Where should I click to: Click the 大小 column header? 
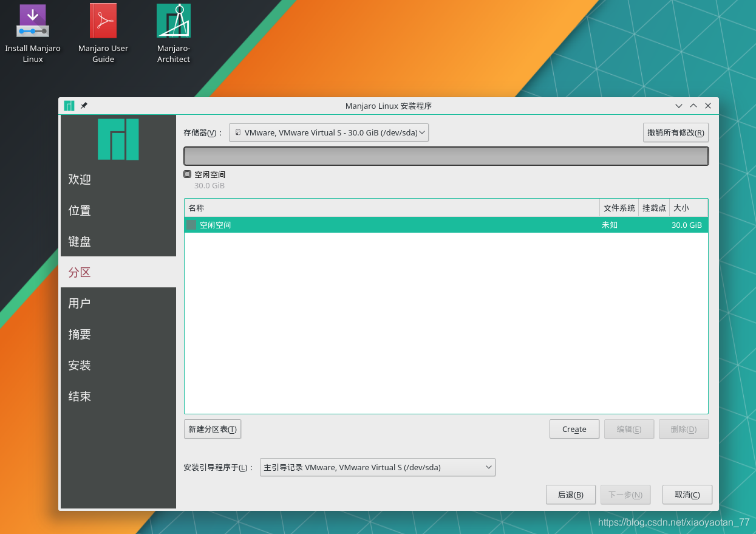tap(689, 208)
